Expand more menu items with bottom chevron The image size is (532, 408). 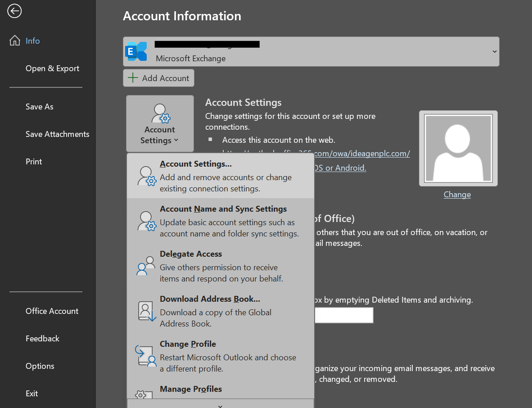pyautogui.click(x=220, y=405)
